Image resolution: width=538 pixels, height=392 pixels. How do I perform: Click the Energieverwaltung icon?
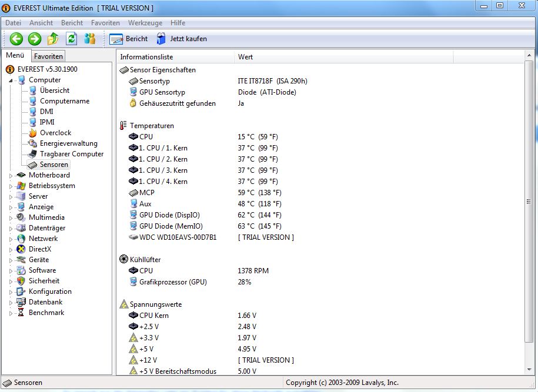(32, 143)
